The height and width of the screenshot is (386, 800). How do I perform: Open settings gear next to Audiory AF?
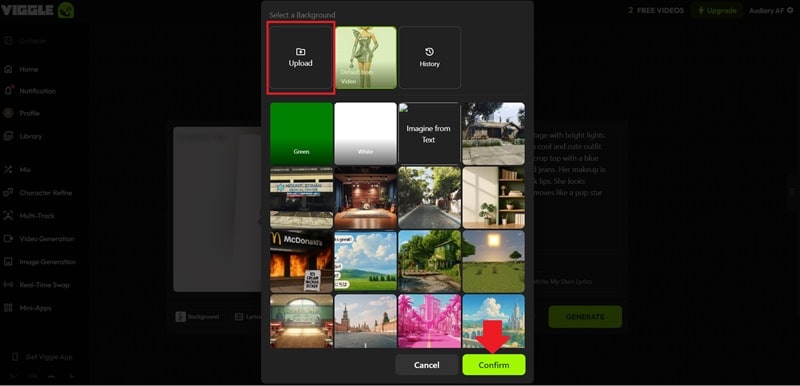tap(790, 10)
